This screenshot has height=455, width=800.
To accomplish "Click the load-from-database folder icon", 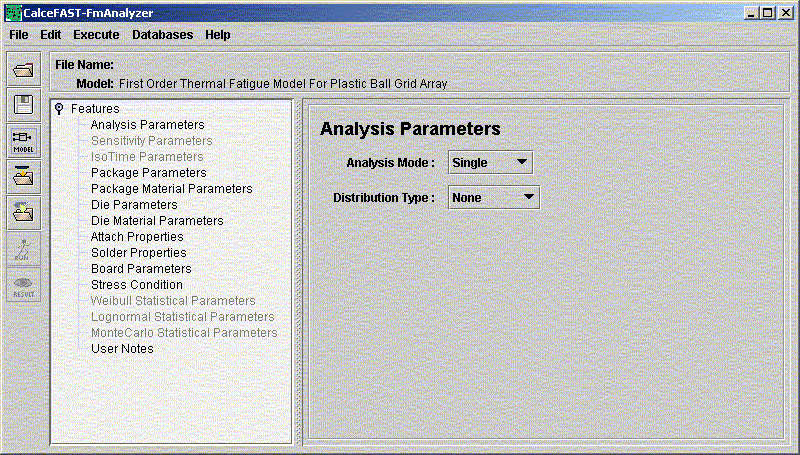I will (25, 177).
